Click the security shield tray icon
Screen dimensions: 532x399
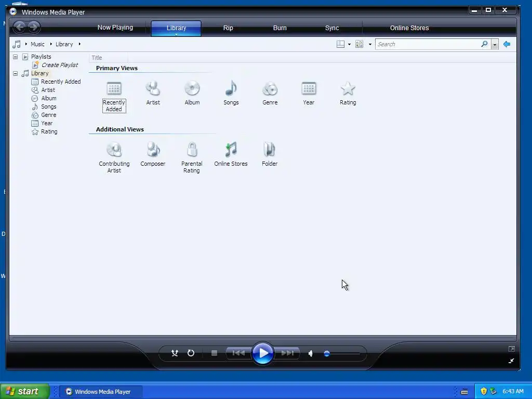pos(484,391)
